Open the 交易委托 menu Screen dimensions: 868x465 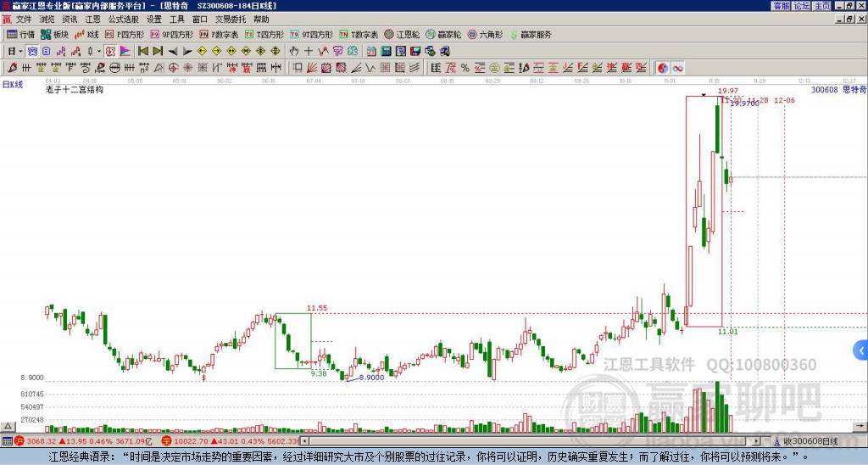[231, 20]
